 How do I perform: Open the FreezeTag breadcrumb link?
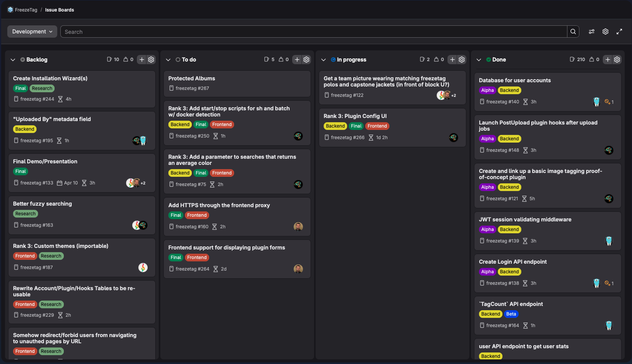click(26, 10)
